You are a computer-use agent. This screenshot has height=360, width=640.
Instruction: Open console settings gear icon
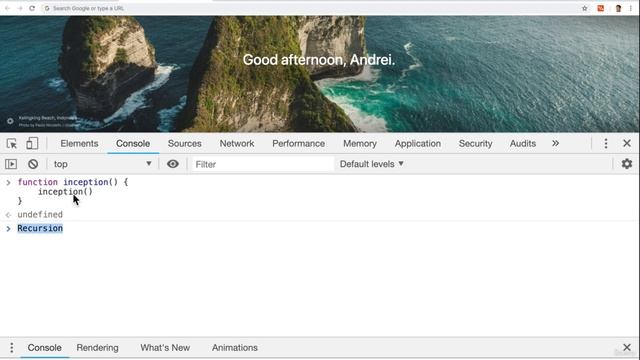[x=627, y=164]
